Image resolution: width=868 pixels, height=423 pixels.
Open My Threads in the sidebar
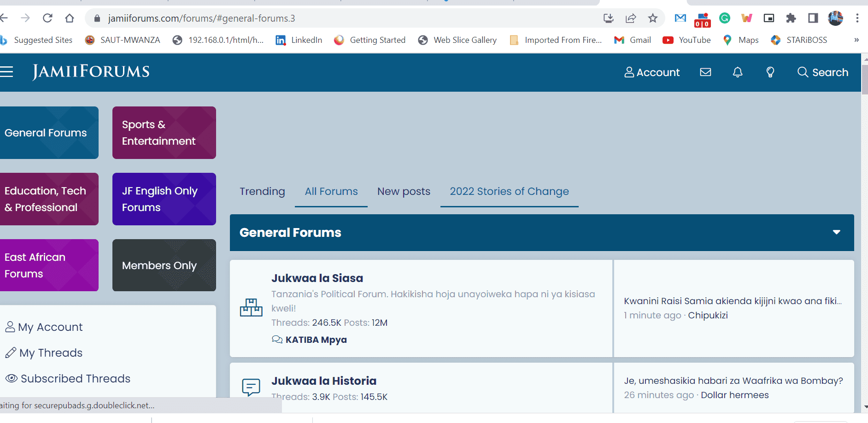(44, 353)
